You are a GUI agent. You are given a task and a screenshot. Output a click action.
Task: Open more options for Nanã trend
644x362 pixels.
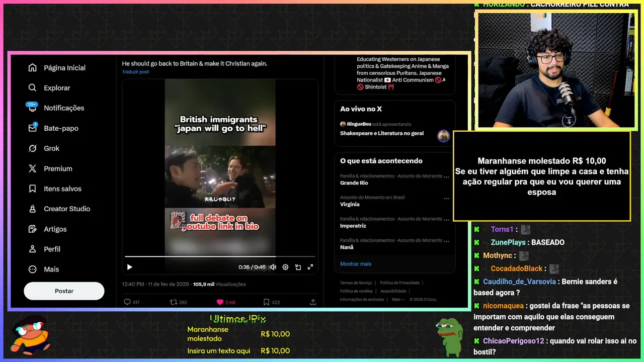pyautogui.click(x=446, y=241)
